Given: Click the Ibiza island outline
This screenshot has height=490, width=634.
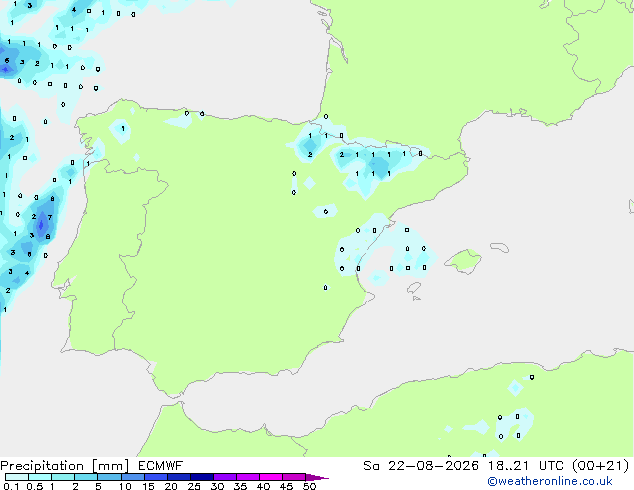Looking at the screenshot, I should pyautogui.click(x=414, y=288).
